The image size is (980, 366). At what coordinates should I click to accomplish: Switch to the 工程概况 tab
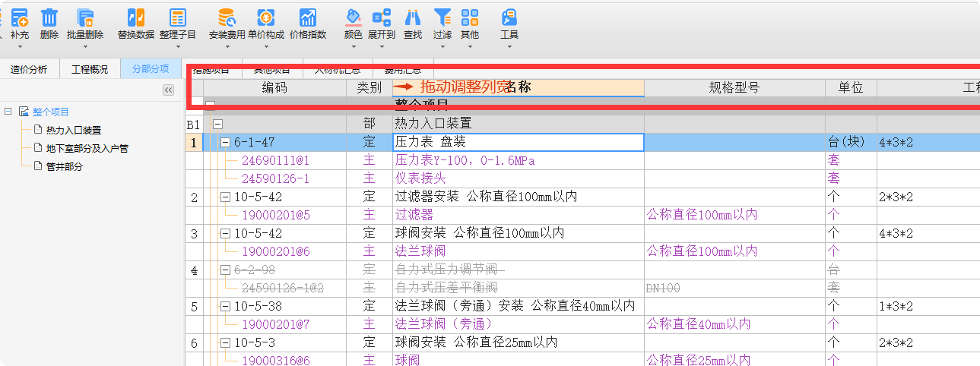(90, 69)
